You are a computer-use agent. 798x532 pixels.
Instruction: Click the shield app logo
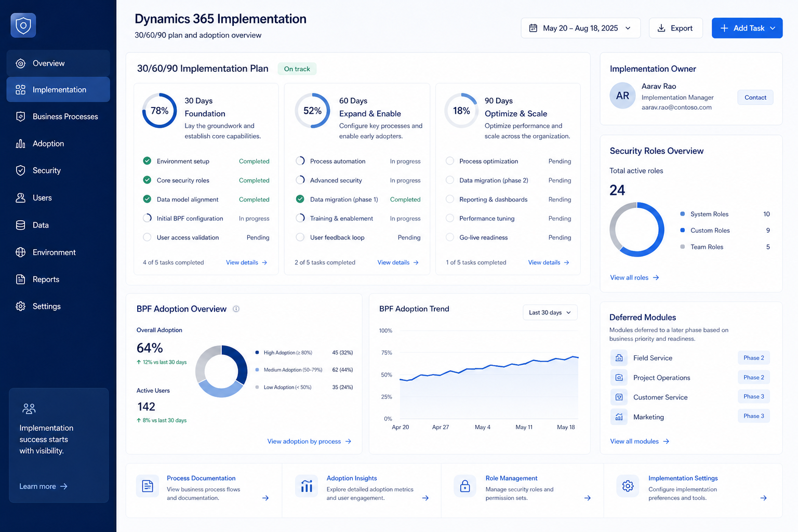23,25
